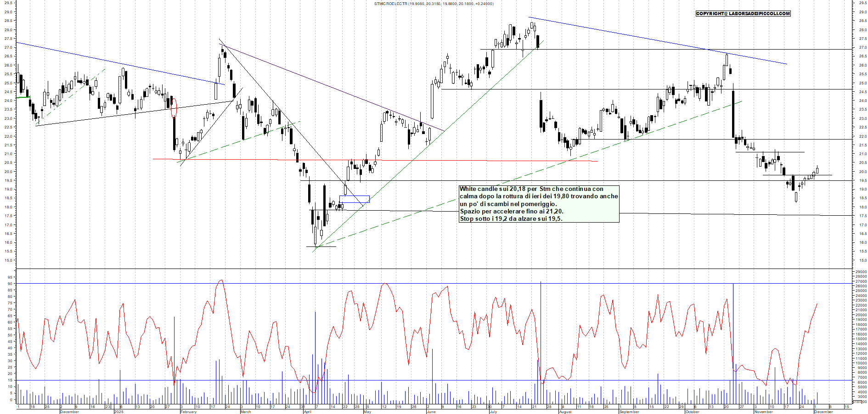This screenshot has width=868, height=414.
Task: Click the red oscillator line's final rising point
Action: click(x=817, y=303)
